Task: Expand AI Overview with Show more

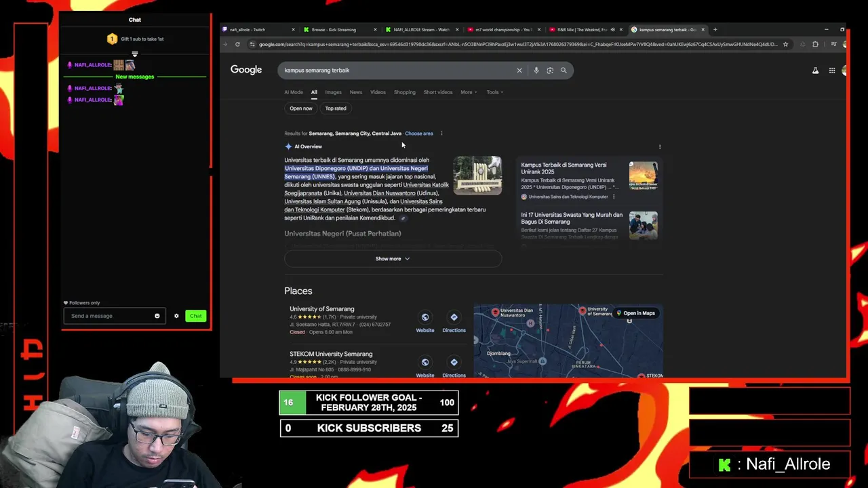Action: [x=393, y=259]
